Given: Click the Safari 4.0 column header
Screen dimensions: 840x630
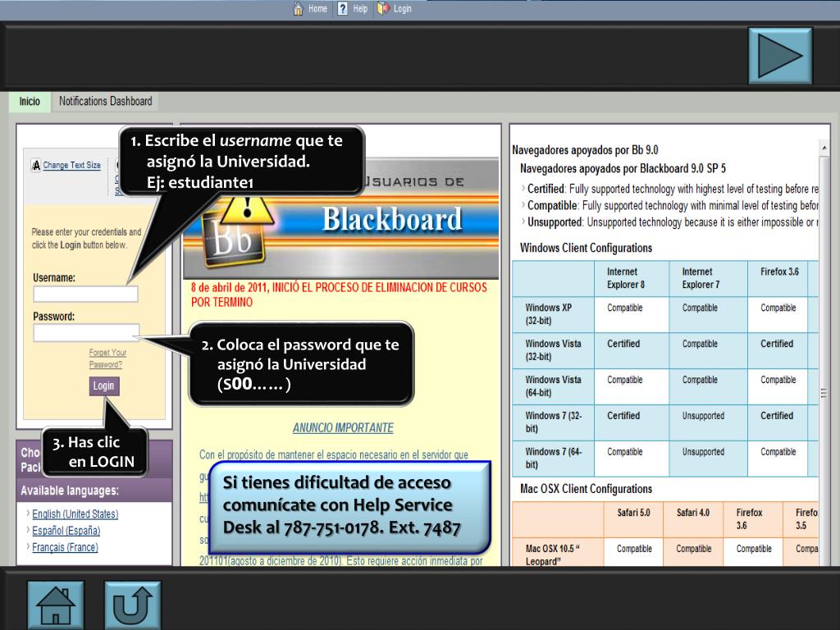Looking at the screenshot, I should tap(692, 519).
